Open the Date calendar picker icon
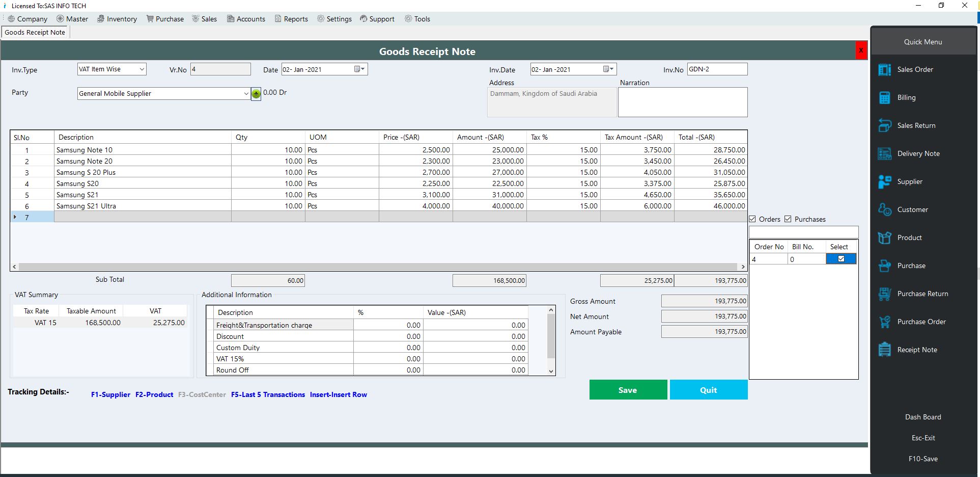The height and width of the screenshot is (477, 980). (x=357, y=69)
